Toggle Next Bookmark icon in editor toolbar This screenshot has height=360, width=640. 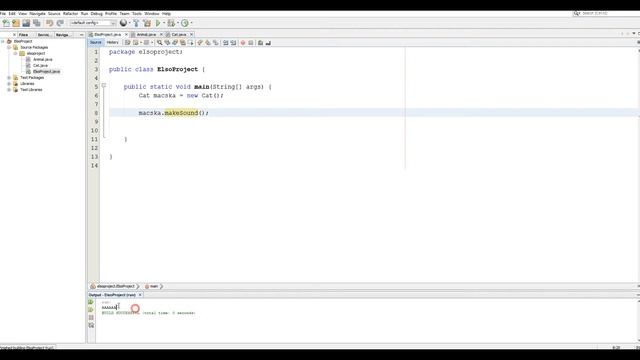pos(208,42)
